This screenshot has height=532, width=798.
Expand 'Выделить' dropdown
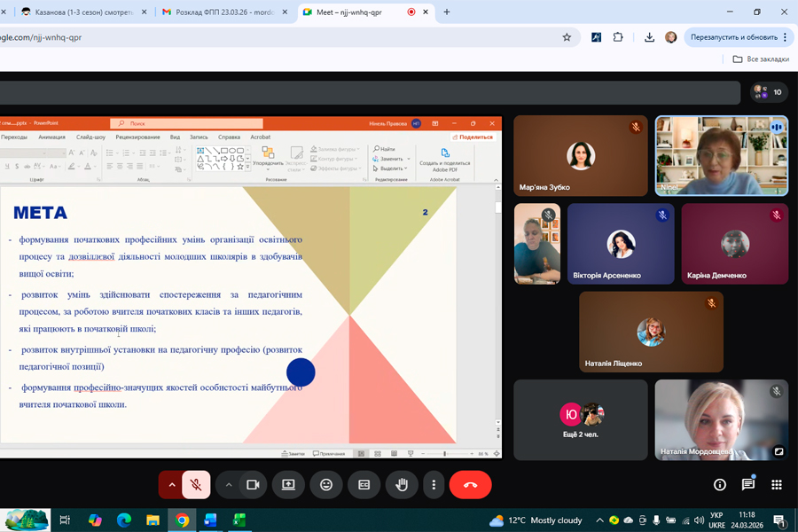[x=407, y=168]
